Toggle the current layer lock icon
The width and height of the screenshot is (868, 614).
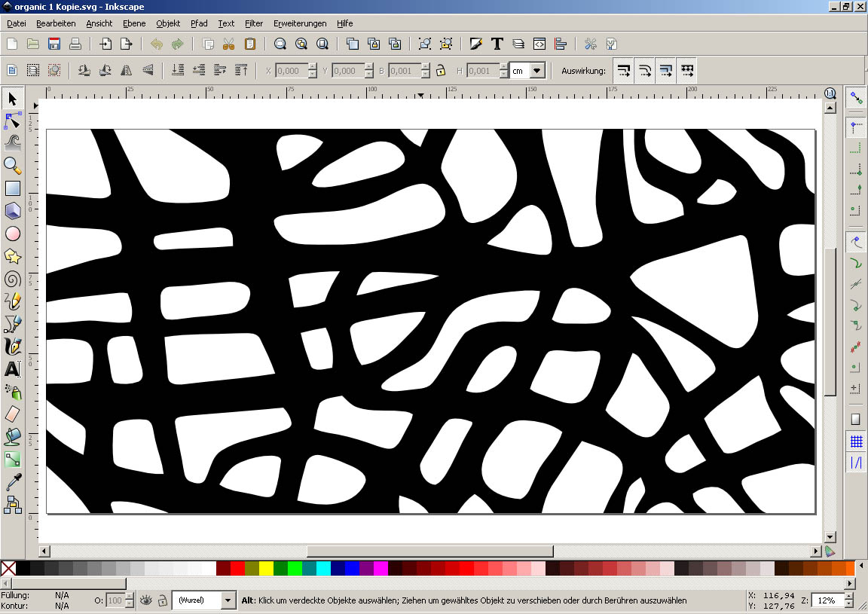click(162, 600)
